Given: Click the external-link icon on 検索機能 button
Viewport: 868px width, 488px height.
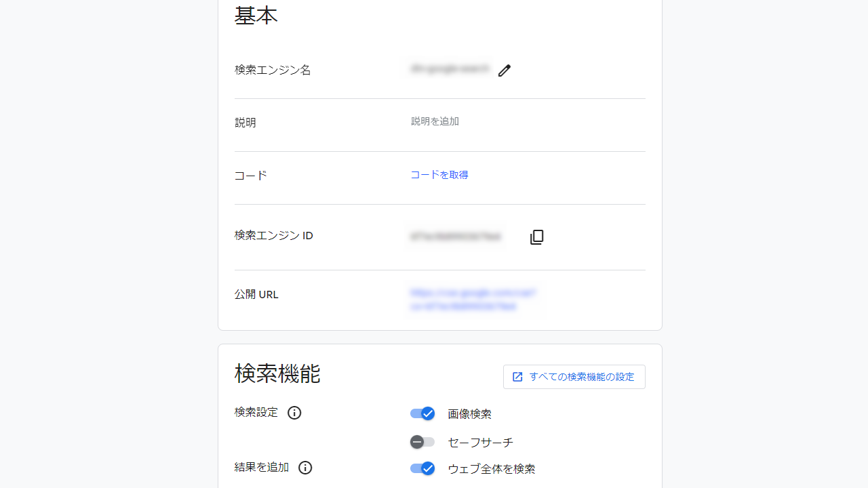Looking at the screenshot, I should click(517, 377).
